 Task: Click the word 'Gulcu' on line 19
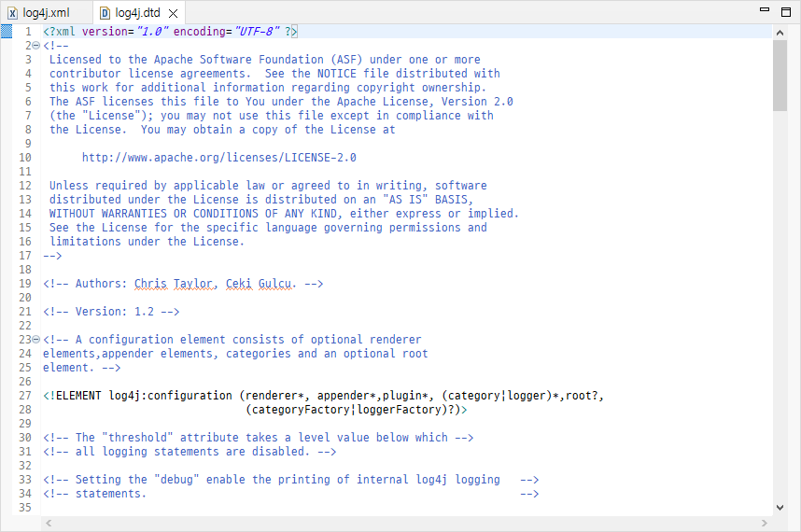274,284
